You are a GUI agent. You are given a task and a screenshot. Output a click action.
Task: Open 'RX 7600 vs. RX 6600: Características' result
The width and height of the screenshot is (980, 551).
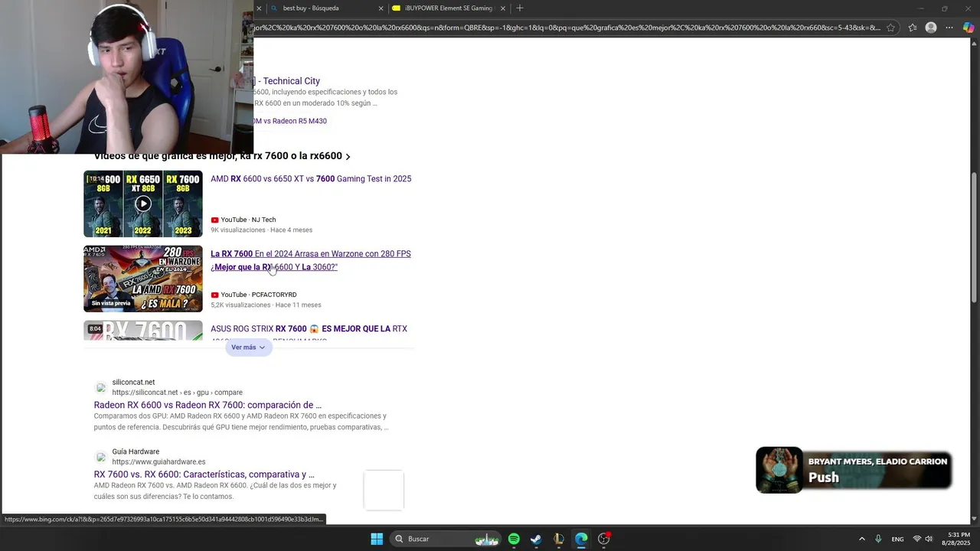204,474
